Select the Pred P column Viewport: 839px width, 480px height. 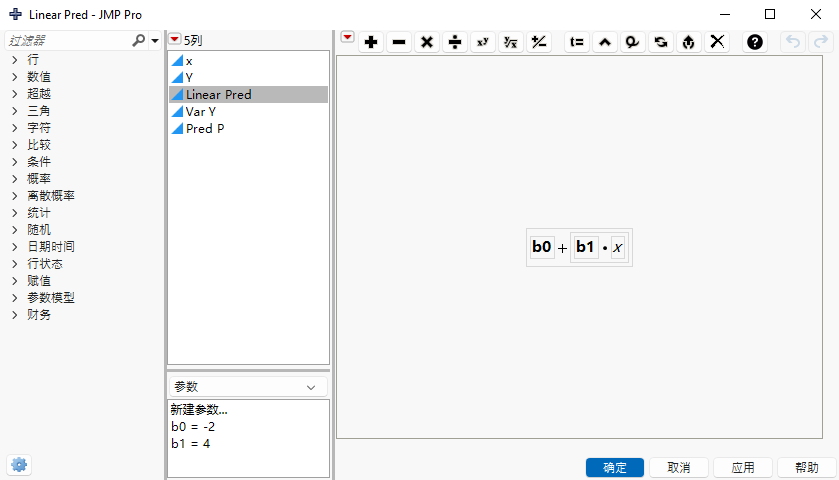pyautogui.click(x=248, y=128)
